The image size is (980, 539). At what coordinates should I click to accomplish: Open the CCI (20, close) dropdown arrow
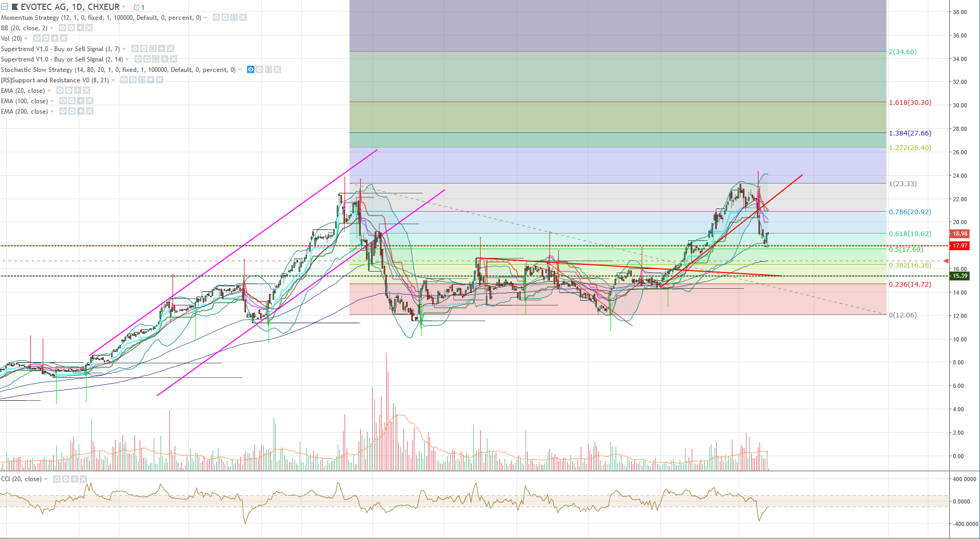(46, 479)
